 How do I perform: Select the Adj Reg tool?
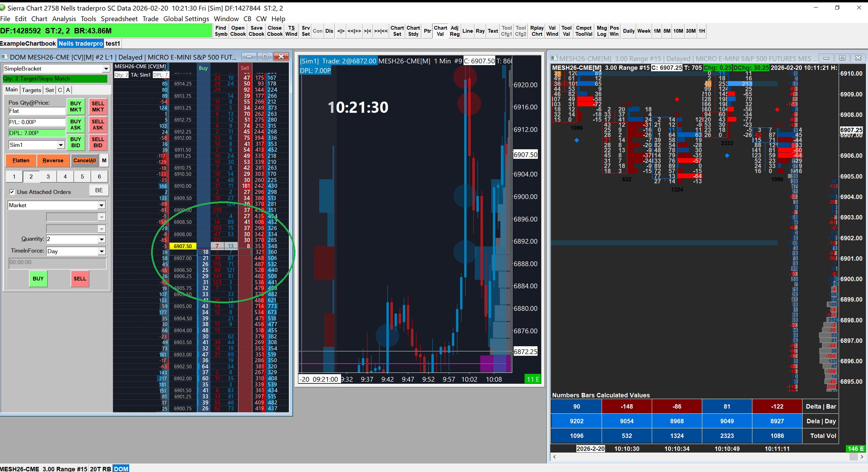pyautogui.click(x=455, y=31)
